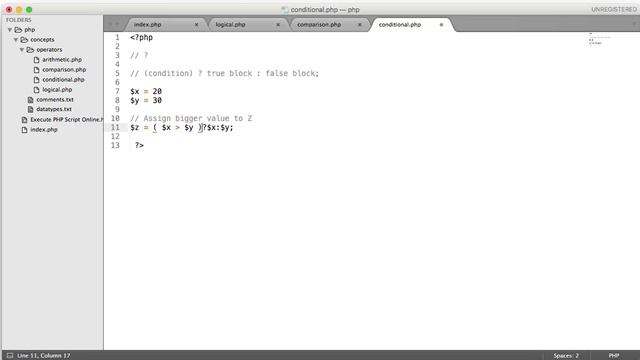Click the Assign bigger value to Z comment
The height and width of the screenshot is (360, 640).
tap(191, 118)
